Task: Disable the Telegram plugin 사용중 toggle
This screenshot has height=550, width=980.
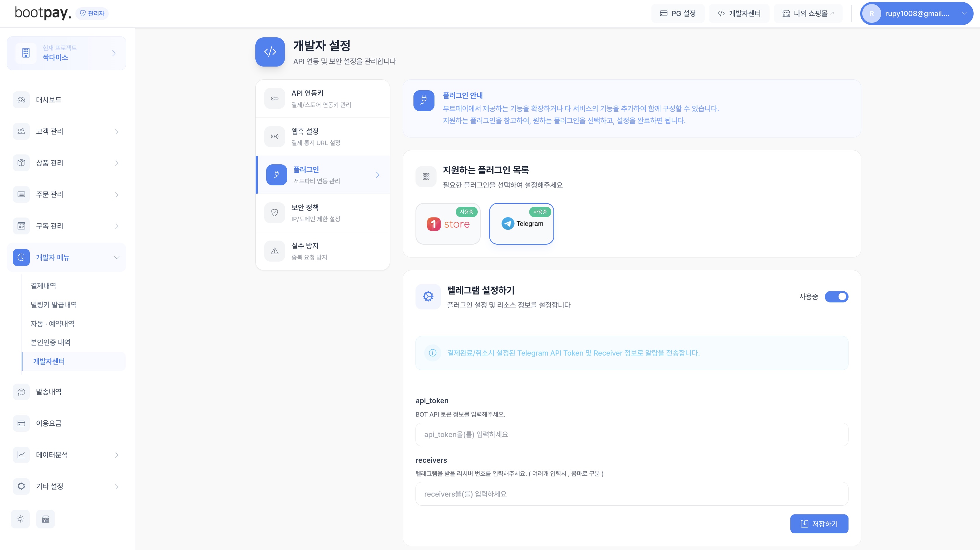Action: [837, 297]
